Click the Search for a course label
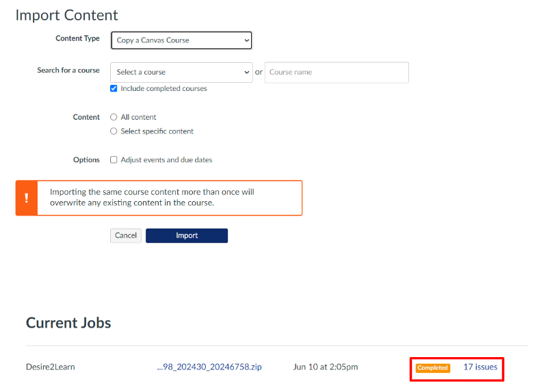 tap(68, 70)
